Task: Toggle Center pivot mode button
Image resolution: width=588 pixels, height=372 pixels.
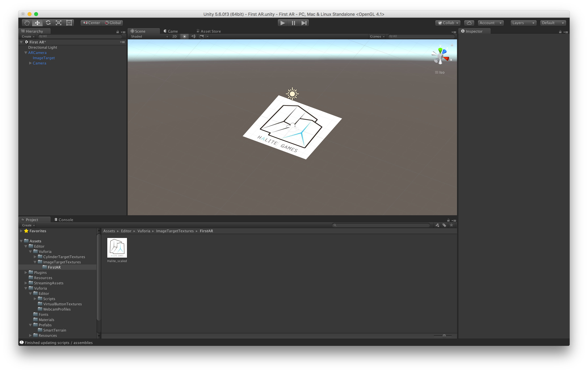Action: tap(92, 23)
